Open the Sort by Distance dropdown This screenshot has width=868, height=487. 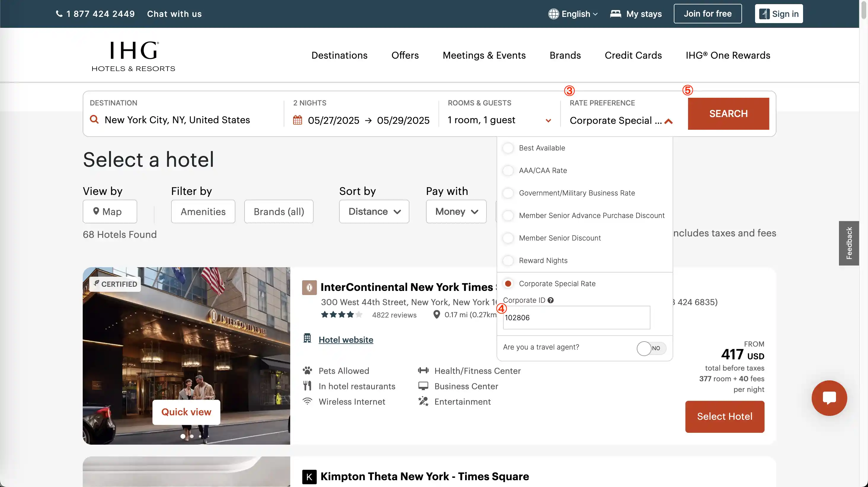point(374,212)
